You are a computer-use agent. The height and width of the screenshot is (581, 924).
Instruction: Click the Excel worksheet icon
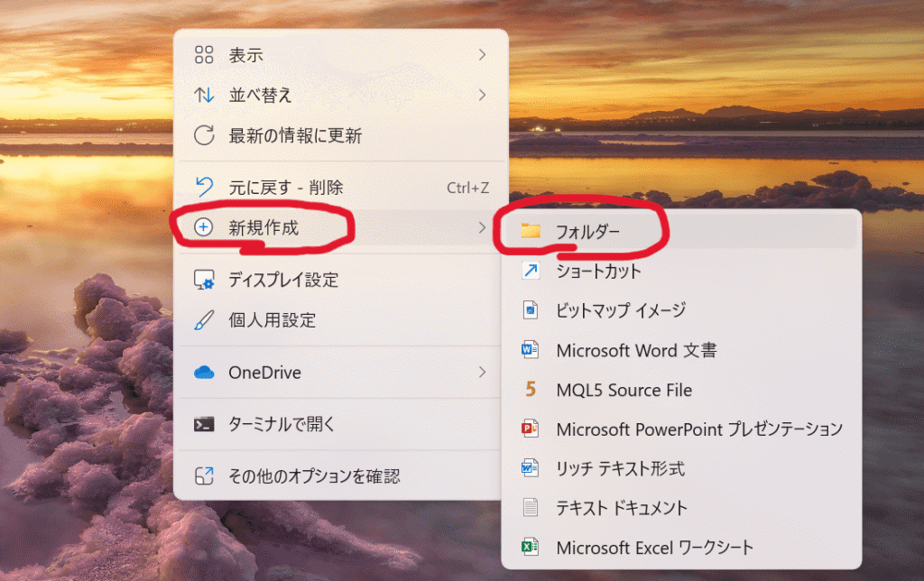point(531,548)
